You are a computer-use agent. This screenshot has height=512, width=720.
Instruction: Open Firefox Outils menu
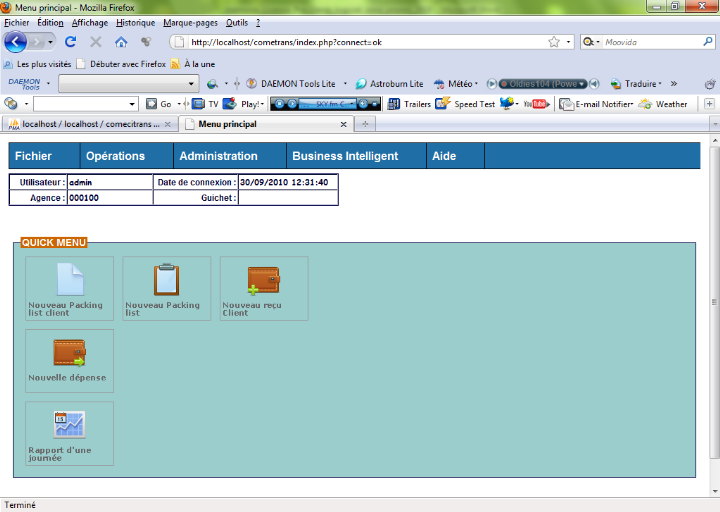pyautogui.click(x=236, y=23)
